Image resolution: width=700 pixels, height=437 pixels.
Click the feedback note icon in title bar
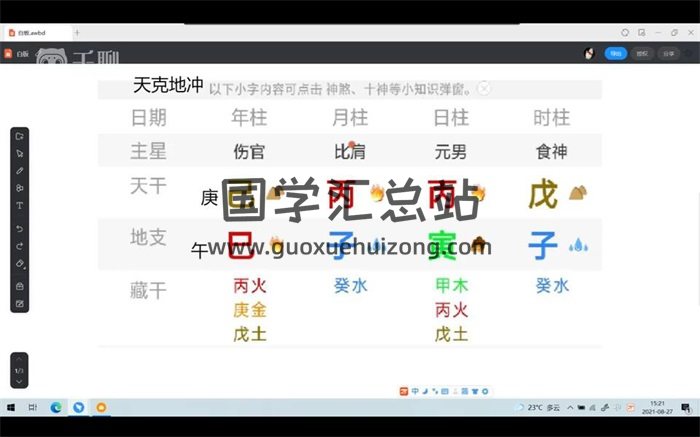642,33
